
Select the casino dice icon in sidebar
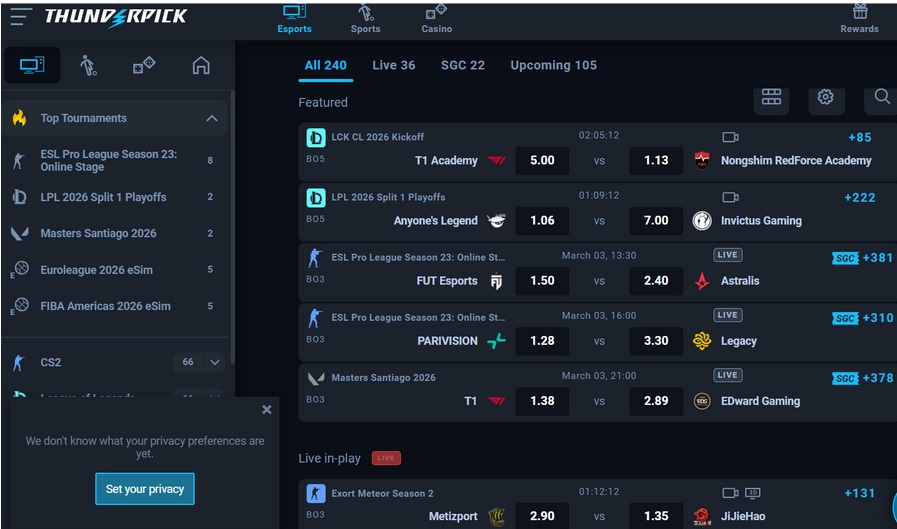point(144,65)
